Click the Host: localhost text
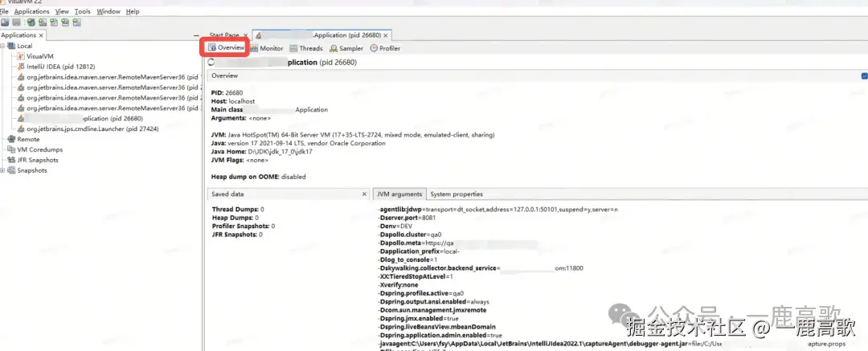 233,101
